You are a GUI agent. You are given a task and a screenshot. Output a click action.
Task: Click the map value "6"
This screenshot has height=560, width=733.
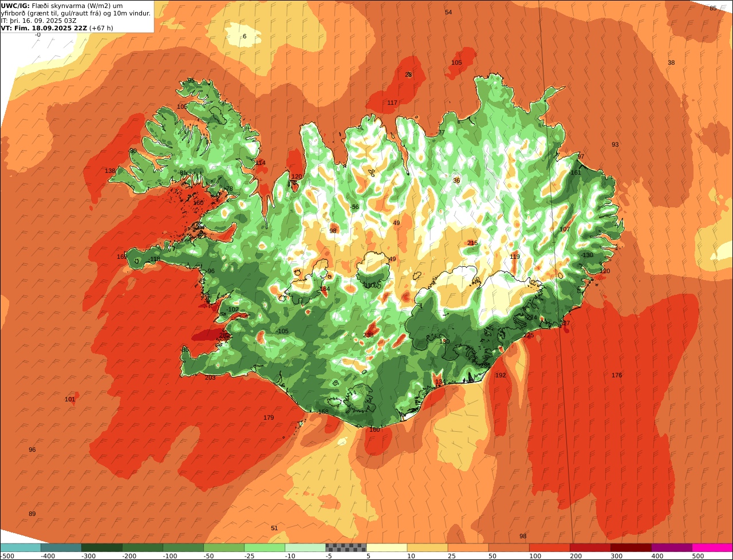tap(245, 37)
